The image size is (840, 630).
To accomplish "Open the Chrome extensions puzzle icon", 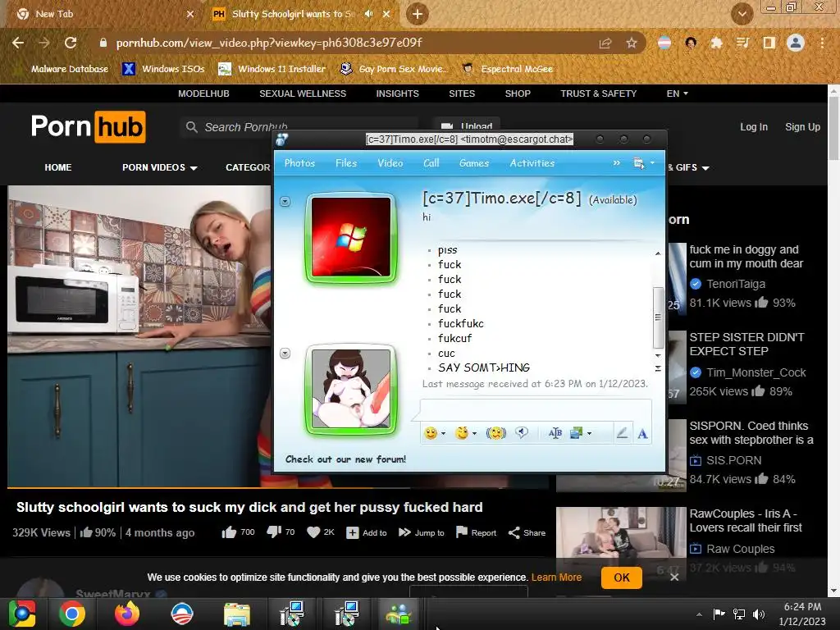I will coord(716,43).
